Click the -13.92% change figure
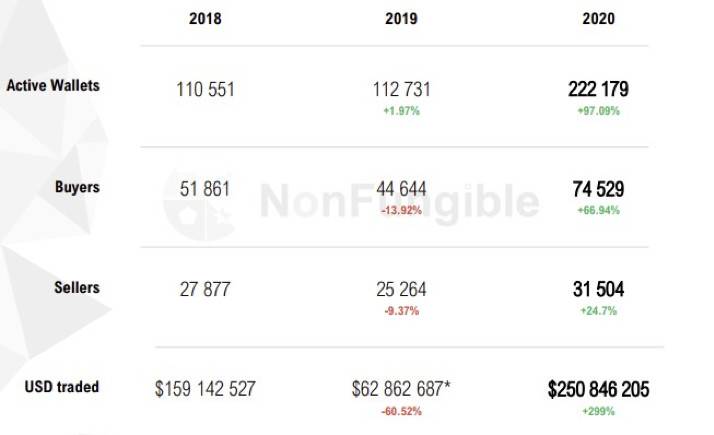Screen dimensions: 714x435 [400, 211]
